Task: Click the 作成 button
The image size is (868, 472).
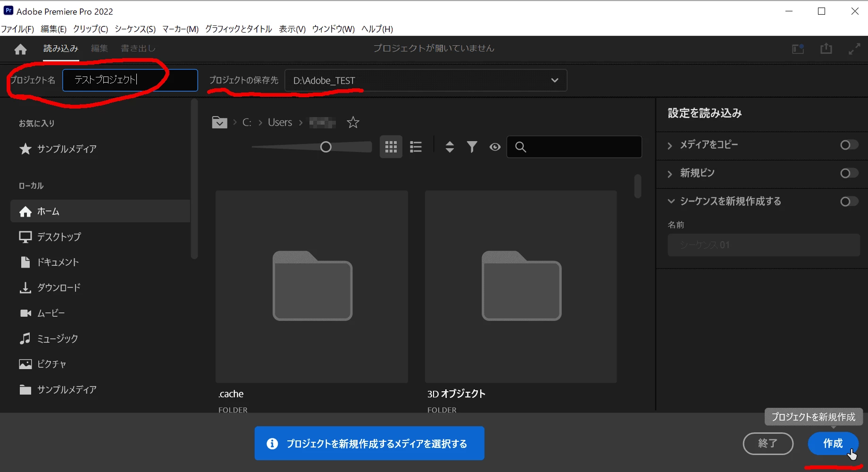Action: (833, 444)
